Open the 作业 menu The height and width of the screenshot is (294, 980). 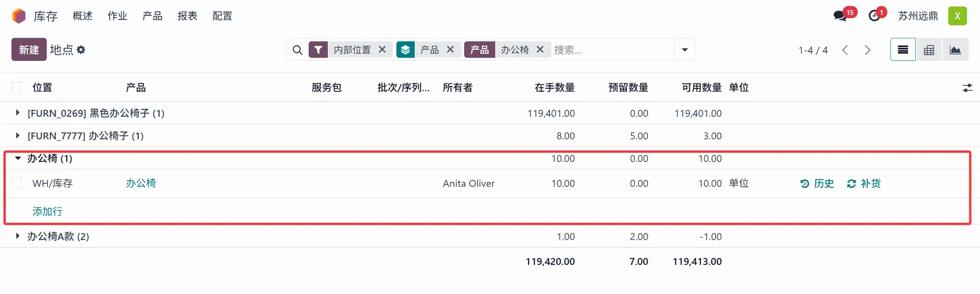click(x=117, y=16)
